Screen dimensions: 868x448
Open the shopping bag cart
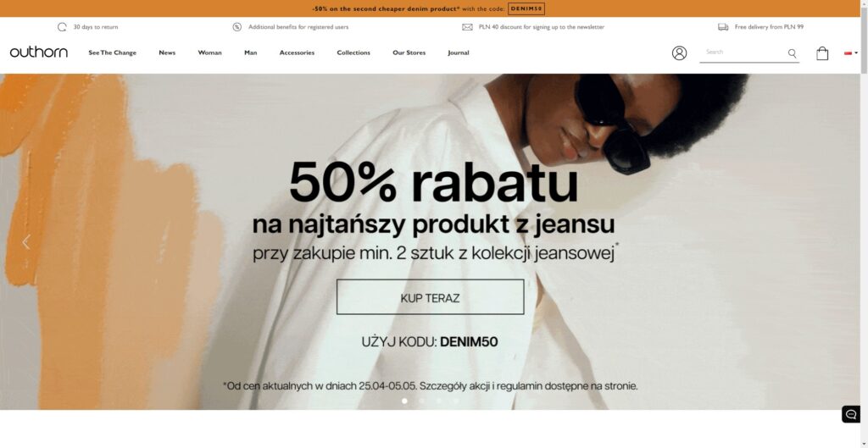(822, 53)
